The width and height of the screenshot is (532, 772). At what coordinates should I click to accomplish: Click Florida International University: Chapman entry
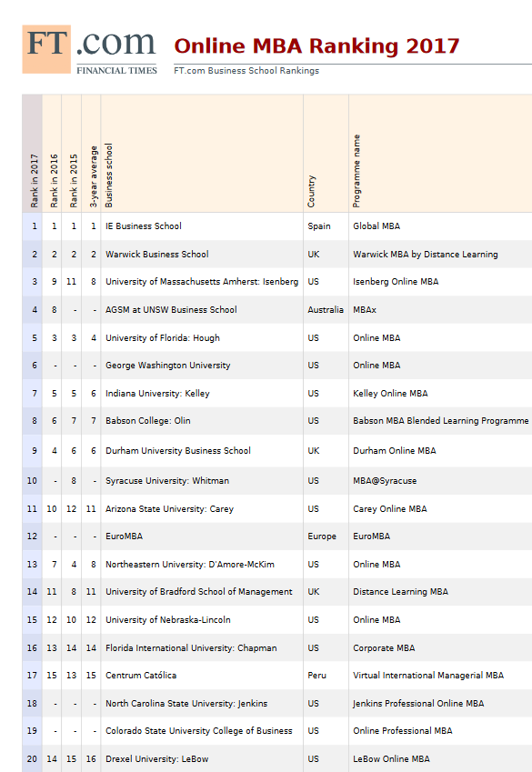pyautogui.click(x=191, y=648)
